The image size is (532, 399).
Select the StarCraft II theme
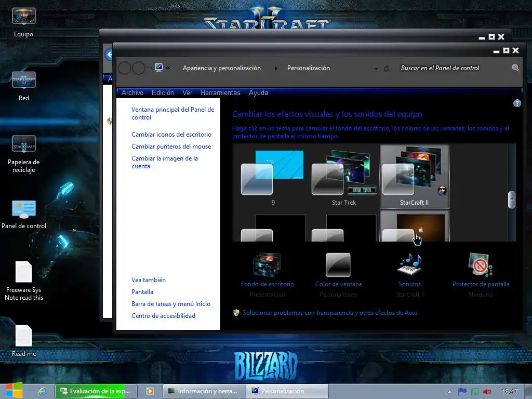(x=415, y=176)
